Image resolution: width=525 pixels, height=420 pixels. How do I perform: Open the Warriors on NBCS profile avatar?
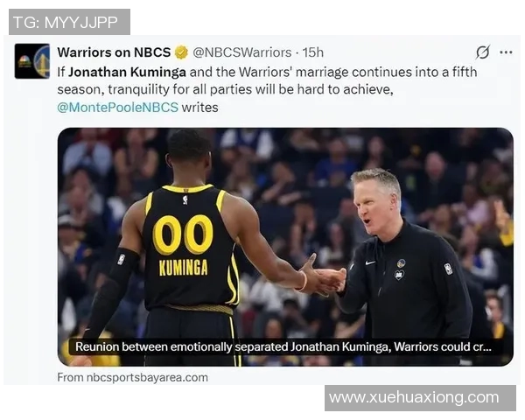[32, 61]
